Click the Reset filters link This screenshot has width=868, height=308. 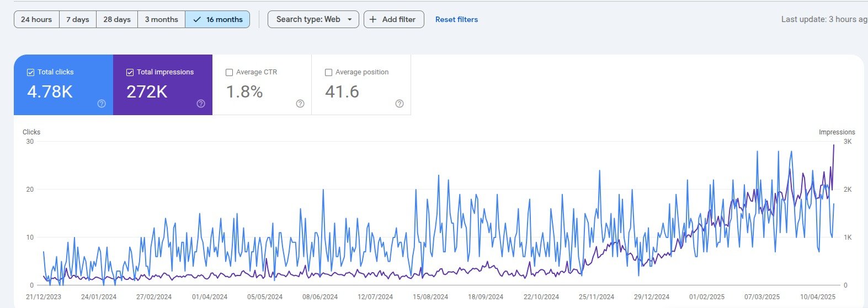[456, 19]
